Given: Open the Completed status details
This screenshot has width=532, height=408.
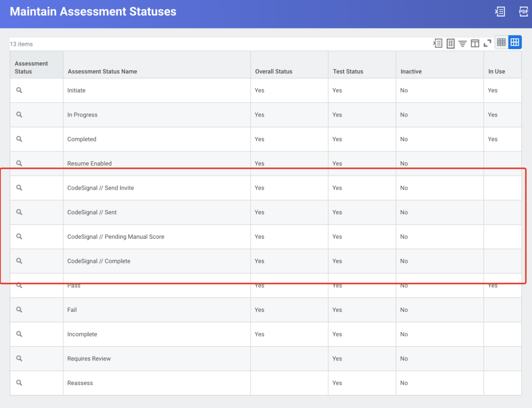Looking at the screenshot, I should point(19,139).
